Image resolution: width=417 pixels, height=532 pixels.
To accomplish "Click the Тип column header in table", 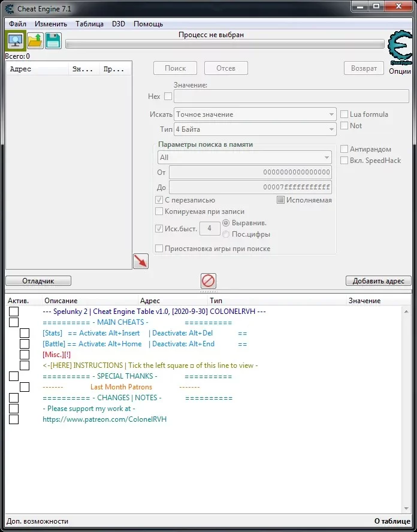I will (277, 301).
